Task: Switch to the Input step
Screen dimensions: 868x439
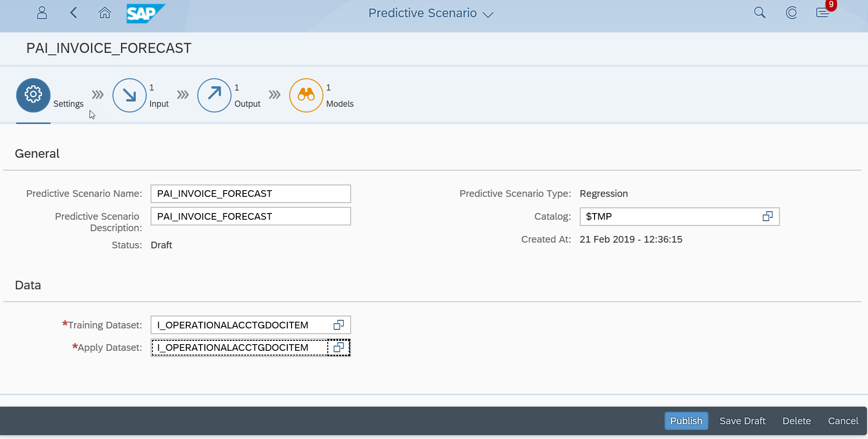Action: 129,95
